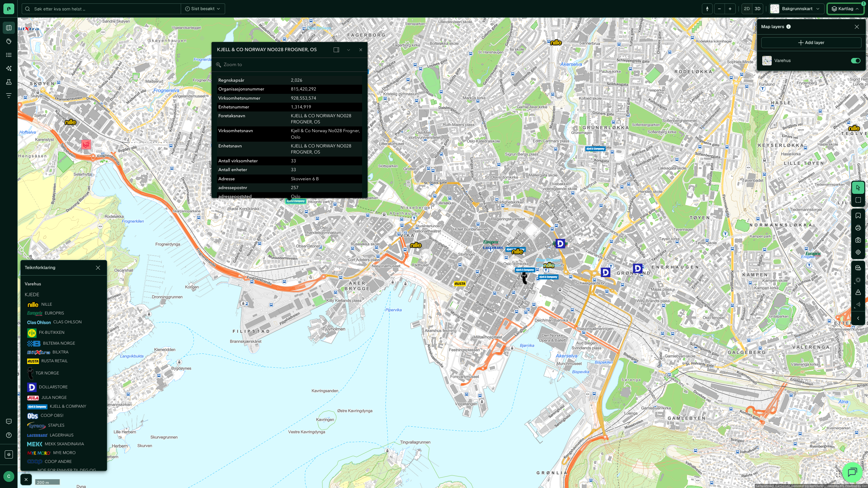Open the elevation mountain tool
The height and width of the screenshot is (488, 868).
[858, 292]
